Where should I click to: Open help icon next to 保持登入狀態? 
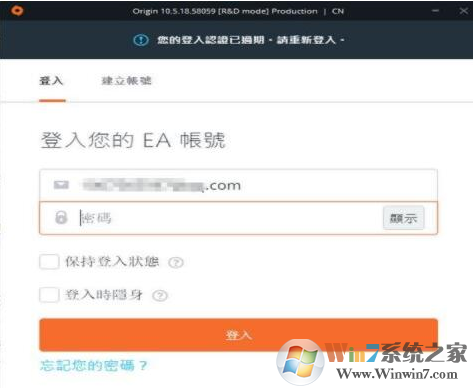pyautogui.click(x=176, y=263)
